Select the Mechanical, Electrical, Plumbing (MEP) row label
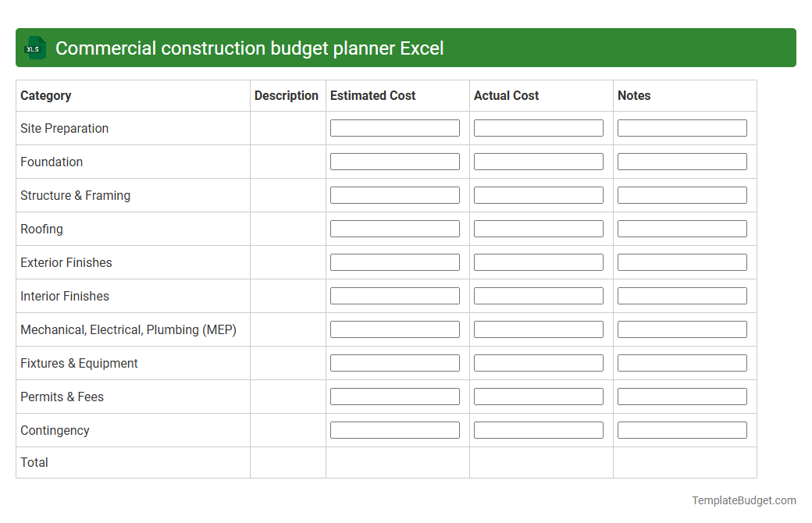Screen dimensions: 812x523 point(128,329)
